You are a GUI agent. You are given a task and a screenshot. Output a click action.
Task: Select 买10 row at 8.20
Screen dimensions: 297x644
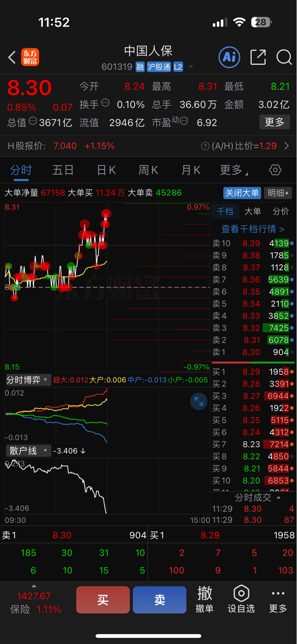point(253,480)
